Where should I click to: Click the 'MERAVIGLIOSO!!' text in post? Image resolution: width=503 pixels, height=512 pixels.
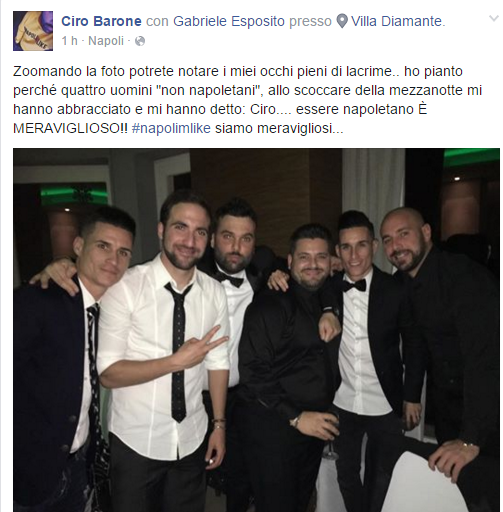(x=70, y=128)
